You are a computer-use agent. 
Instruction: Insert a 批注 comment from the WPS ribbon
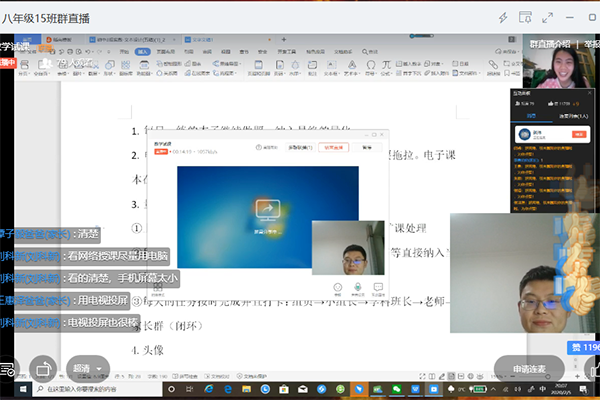coord(312,68)
